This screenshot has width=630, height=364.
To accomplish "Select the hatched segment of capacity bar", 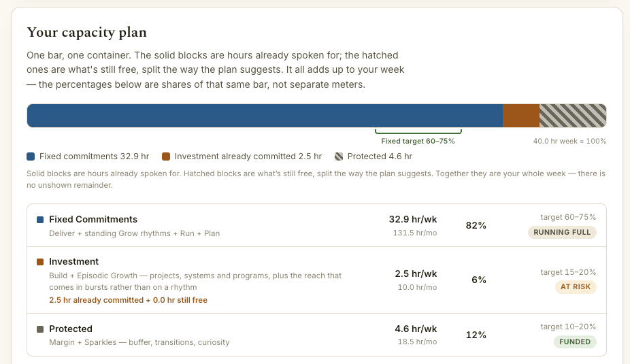I will pyautogui.click(x=573, y=116).
